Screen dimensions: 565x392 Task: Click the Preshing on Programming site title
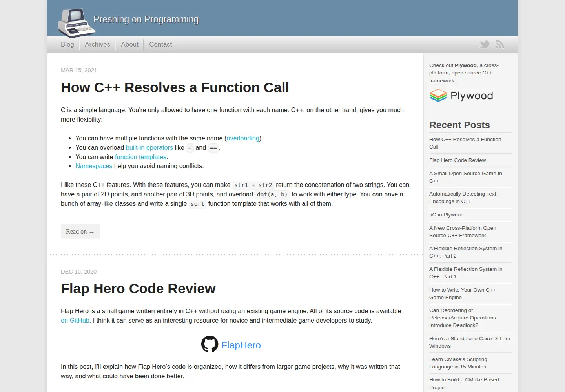[x=146, y=19]
